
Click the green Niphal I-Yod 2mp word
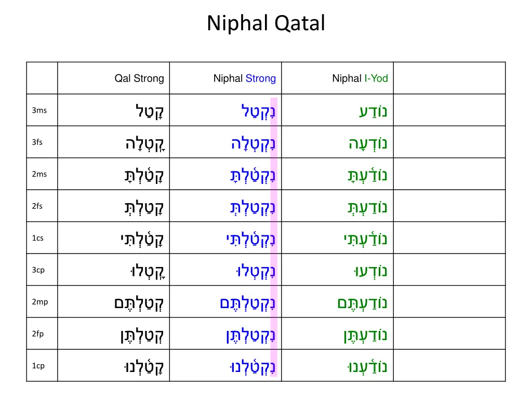click(x=362, y=303)
